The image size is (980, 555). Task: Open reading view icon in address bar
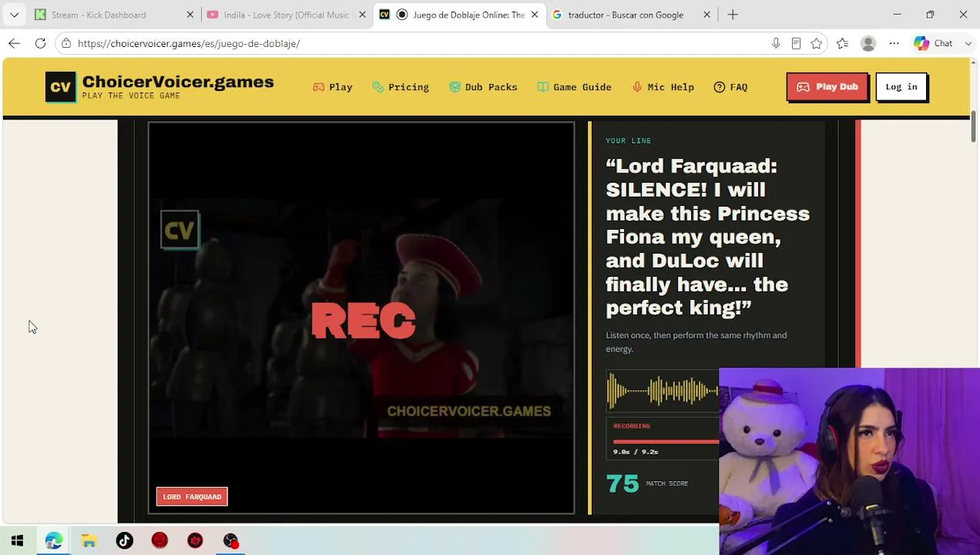point(796,43)
